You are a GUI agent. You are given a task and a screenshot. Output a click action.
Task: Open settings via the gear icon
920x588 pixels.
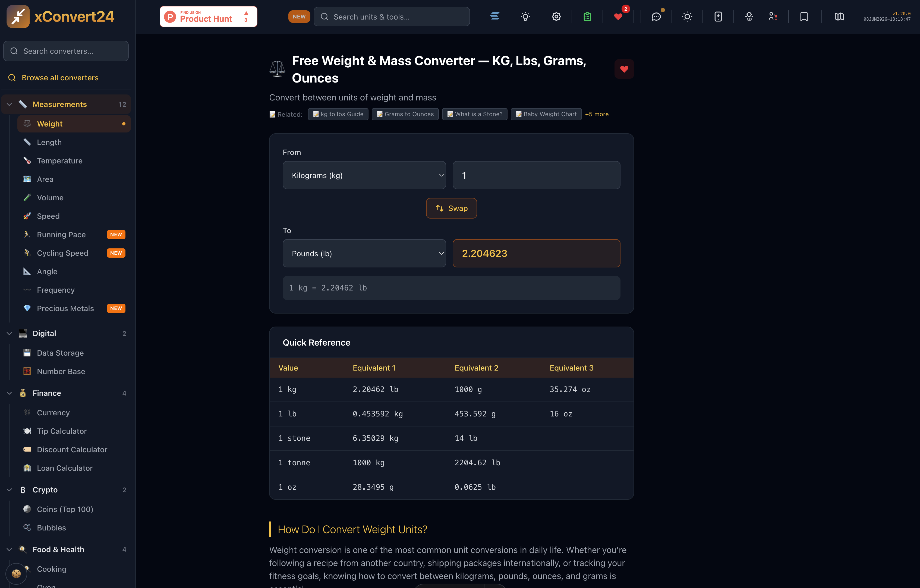point(556,17)
